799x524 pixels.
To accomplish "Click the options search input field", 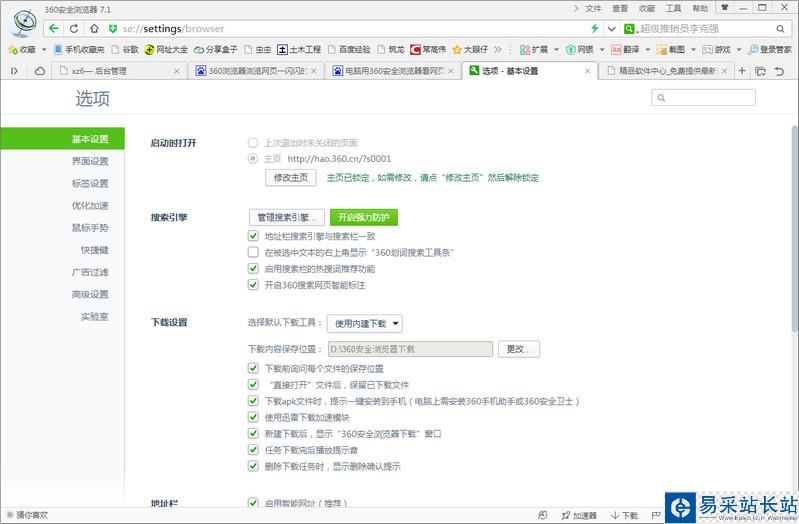I will click(x=703, y=97).
